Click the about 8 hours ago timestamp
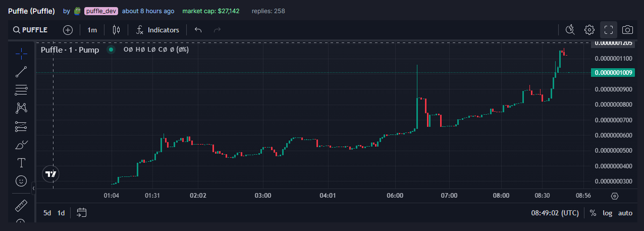The image size is (644, 231). pyautogui.click(x=148, y=11)
